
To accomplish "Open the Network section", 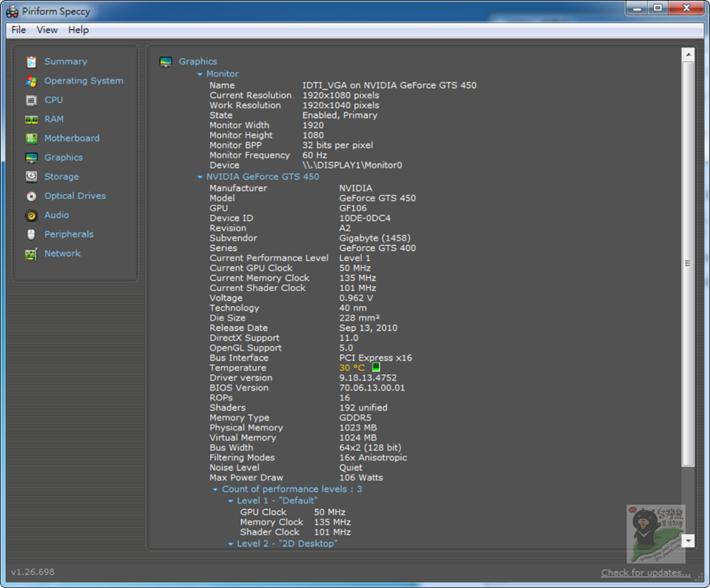I will (63, 253).
